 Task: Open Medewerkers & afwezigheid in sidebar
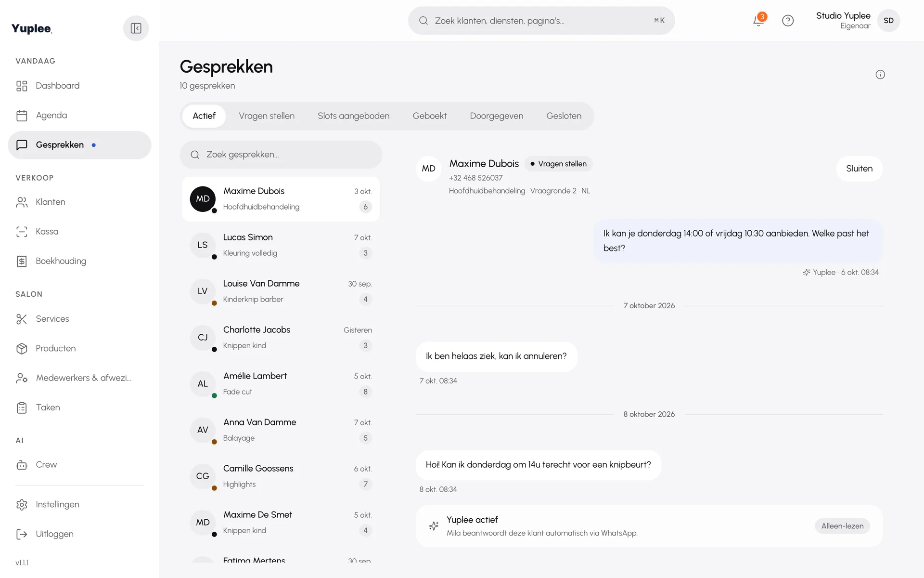pos(79,378)
